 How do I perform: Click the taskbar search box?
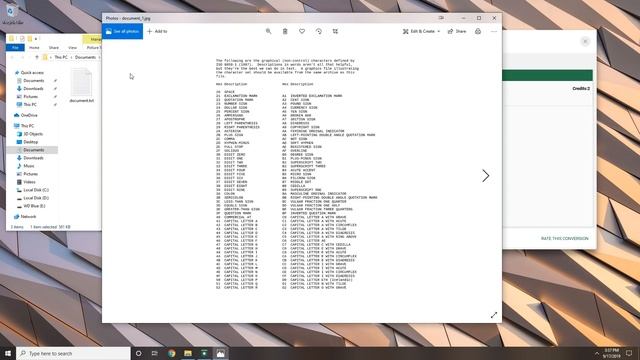73,353
